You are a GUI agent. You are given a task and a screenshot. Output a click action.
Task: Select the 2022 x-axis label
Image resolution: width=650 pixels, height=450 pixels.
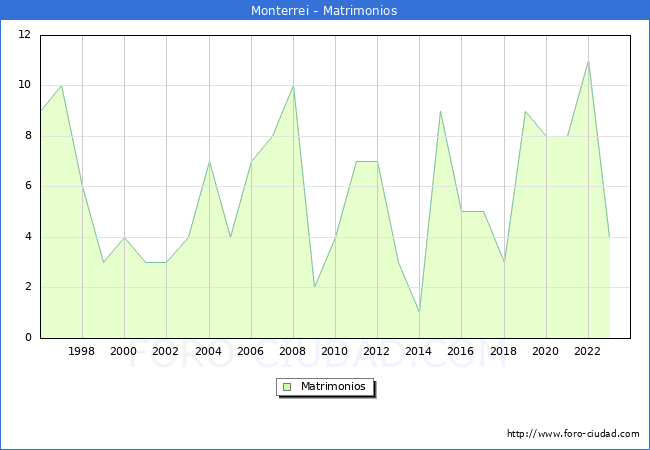click(588, 352)
